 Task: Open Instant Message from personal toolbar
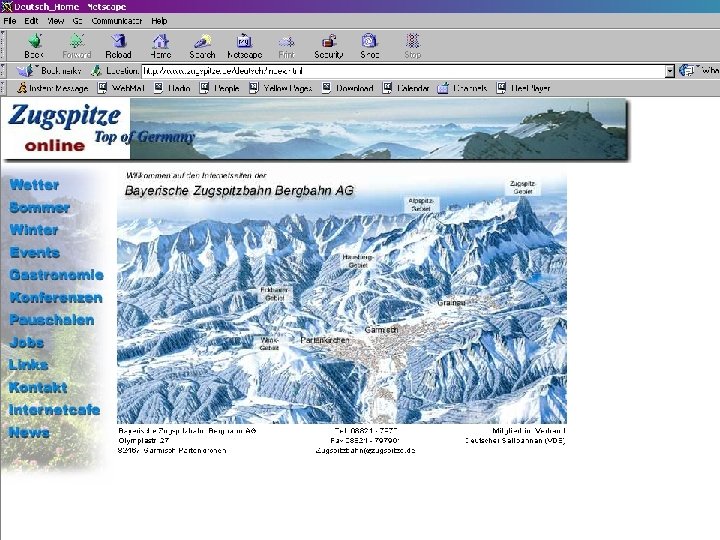click(53, 88)
